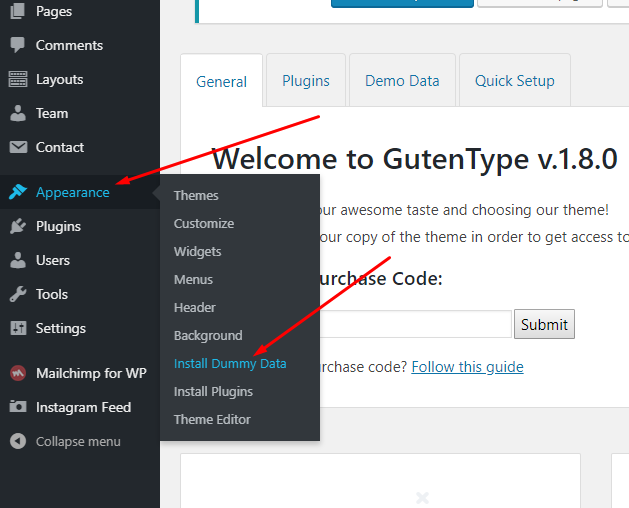Click the Tools wrench icon
The width and height of the screenshot is (629, 508).
tap(18, 294)
